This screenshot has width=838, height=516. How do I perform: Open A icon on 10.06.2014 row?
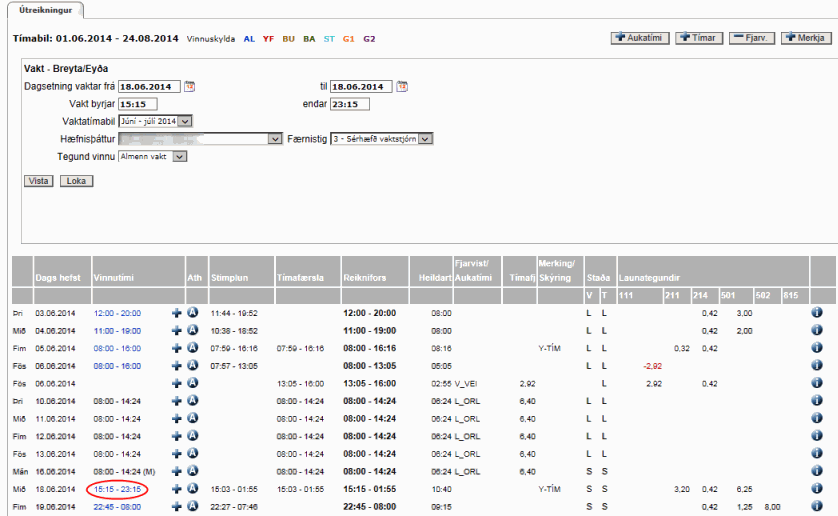pyautogui.click(x=193, y=401)
